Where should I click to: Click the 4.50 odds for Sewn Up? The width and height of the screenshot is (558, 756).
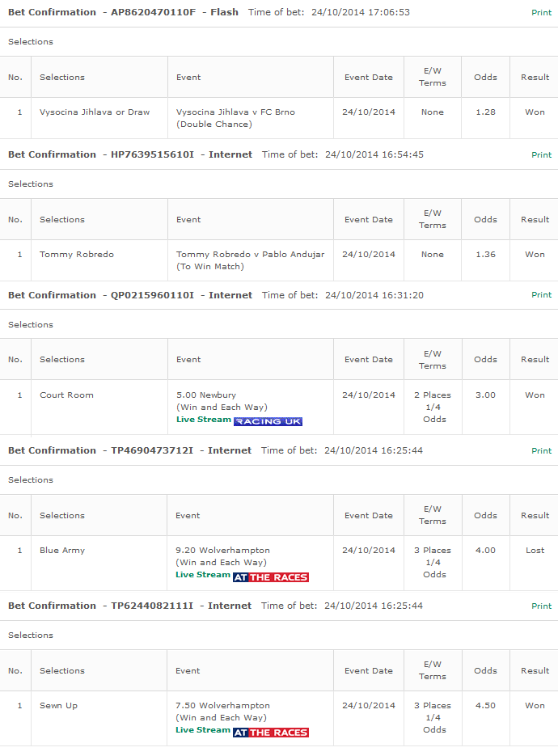pyautogui.click(x=485, y=705)
